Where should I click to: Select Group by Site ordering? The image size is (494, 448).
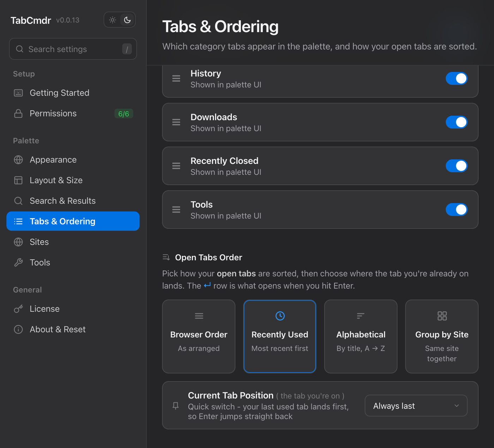[442, 336]
